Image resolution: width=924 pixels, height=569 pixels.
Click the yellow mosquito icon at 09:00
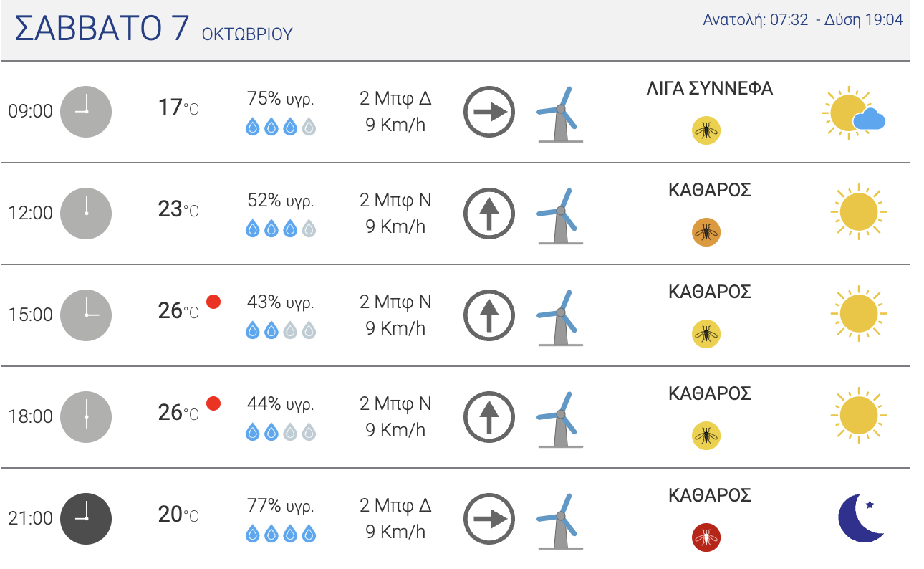[706, 130]
